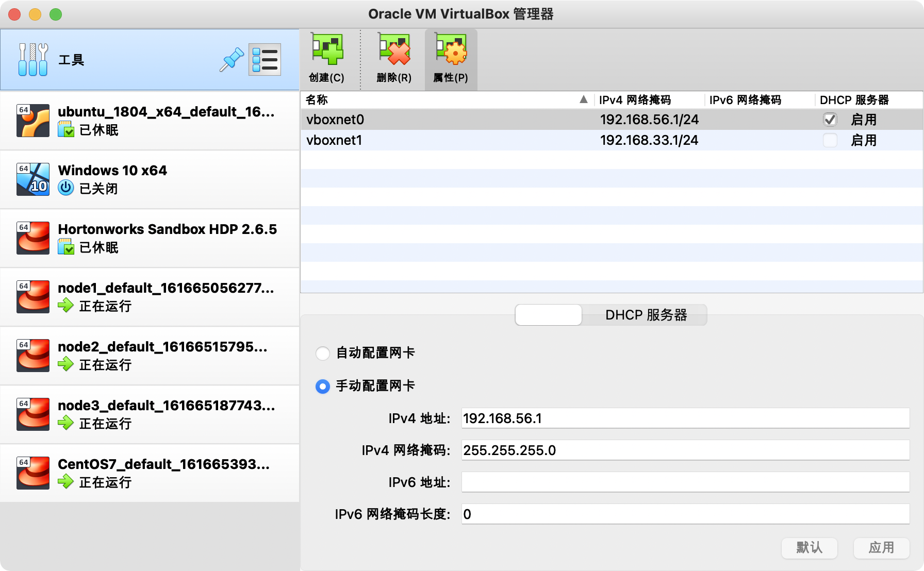Image resolution: width=924 pixels, height=571 pixels.
Task: Click the running arrow icon under node3_default
Action: pos(66,423)
